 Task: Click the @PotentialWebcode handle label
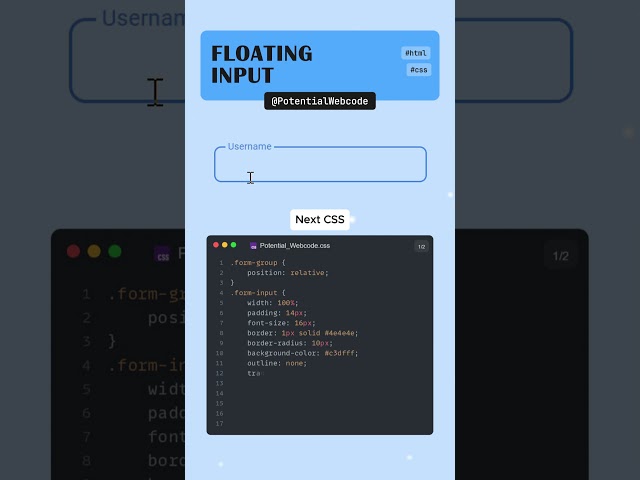[x=320, y=101]
